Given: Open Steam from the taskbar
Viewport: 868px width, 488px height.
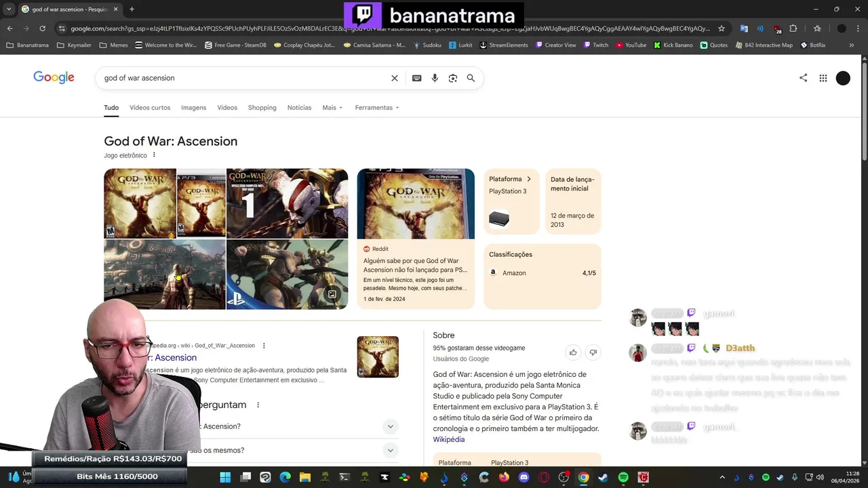Looking at the screenshot, I should tap(603, 477).
